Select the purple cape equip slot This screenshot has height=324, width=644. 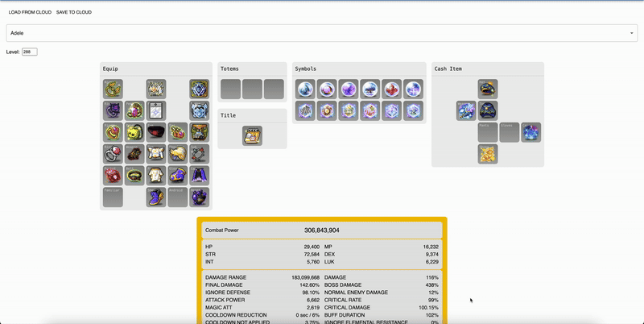pos(199,176)
